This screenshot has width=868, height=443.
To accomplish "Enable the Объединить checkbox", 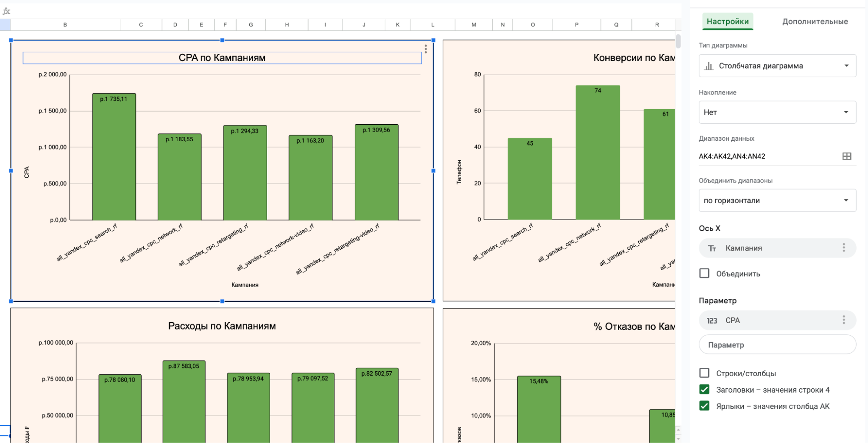I will (x=704, y=273).
